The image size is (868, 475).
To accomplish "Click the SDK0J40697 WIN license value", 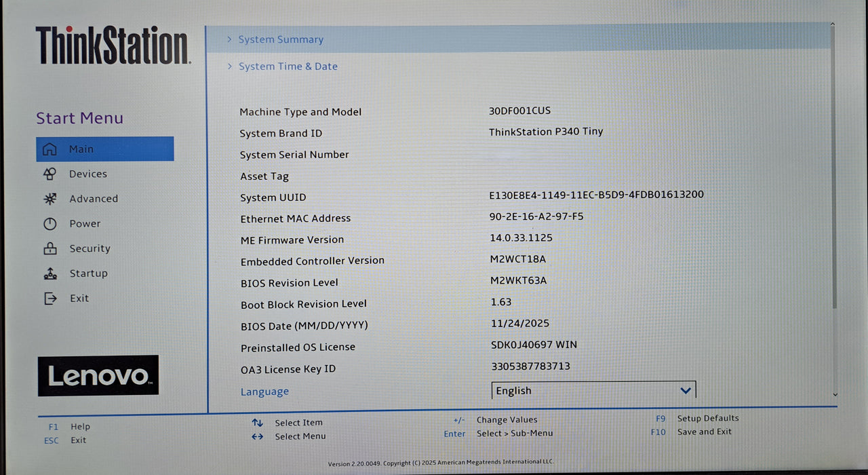I will pyautogui.click(x=534, y=345).
